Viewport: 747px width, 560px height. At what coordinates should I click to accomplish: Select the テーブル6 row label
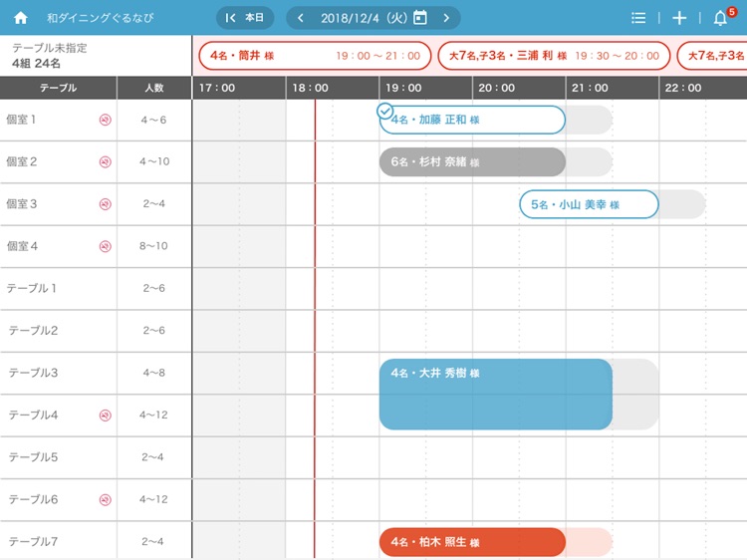33,499
